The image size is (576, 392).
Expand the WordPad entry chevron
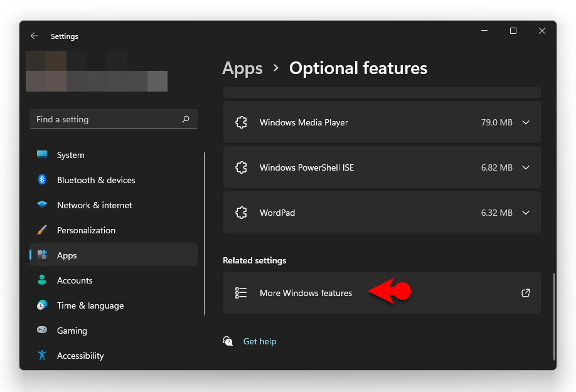point(526,213)
